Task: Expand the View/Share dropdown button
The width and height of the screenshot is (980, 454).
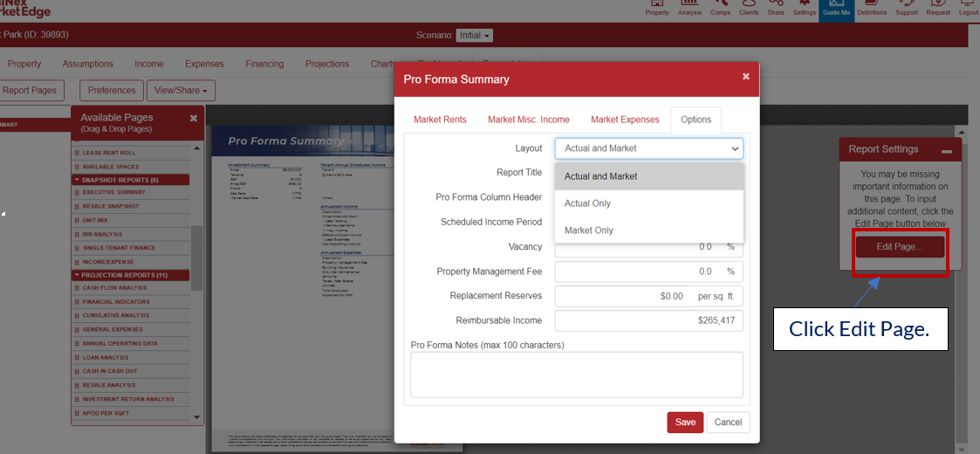Action: [x=182, y=90]
